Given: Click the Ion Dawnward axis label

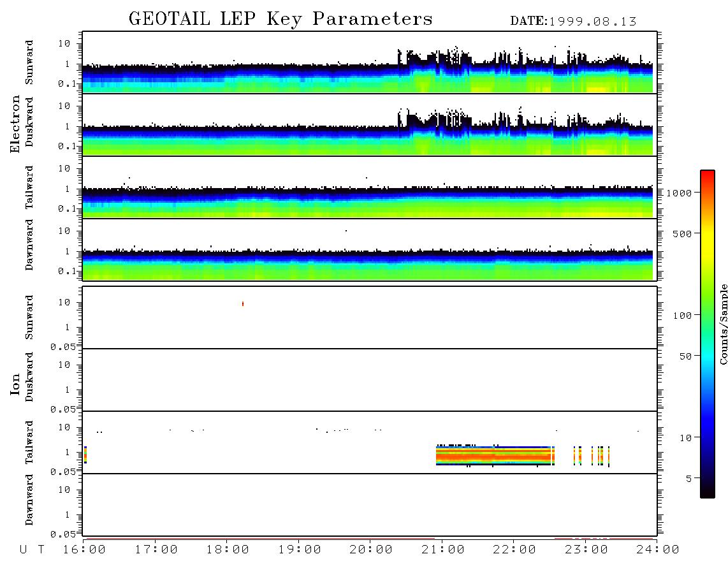Looking at the screenshot, I should [29, 500].
